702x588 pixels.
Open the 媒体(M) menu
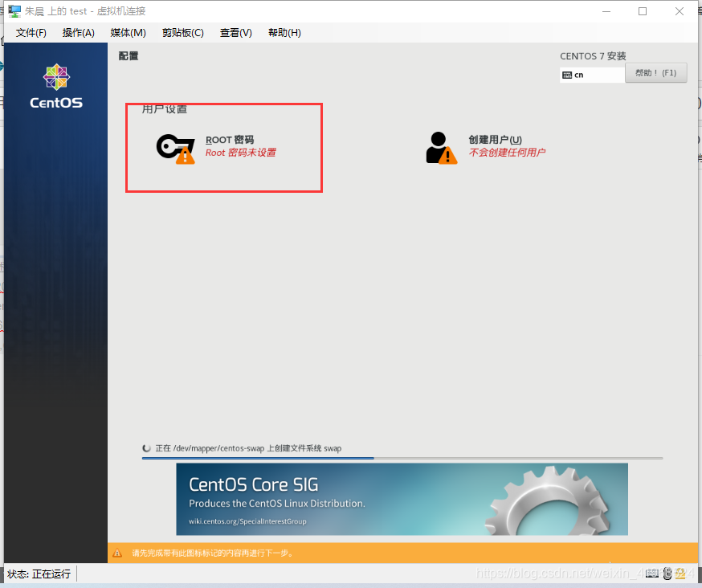click(128, 33)
